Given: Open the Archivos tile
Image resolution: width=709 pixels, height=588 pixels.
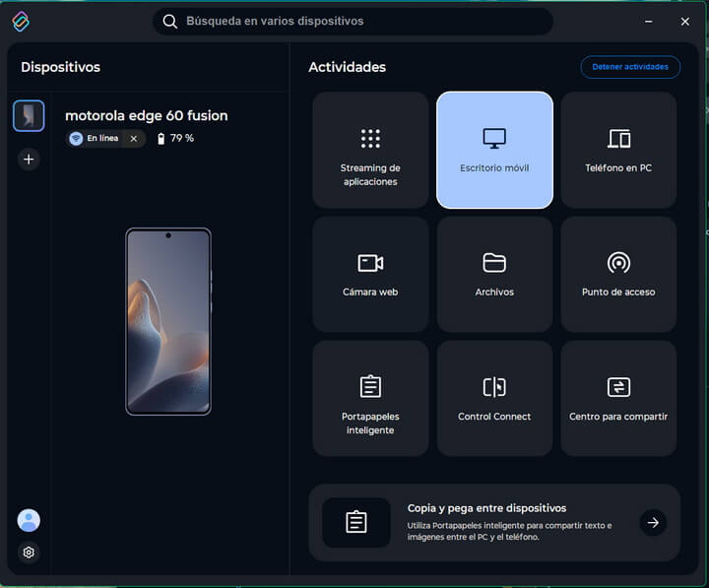Looking at the screenshot, I should click(494, 274).
